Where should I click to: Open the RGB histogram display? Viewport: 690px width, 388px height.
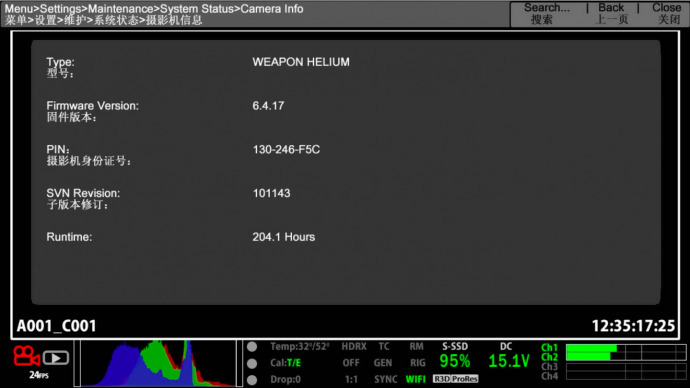tap(158, 363)
